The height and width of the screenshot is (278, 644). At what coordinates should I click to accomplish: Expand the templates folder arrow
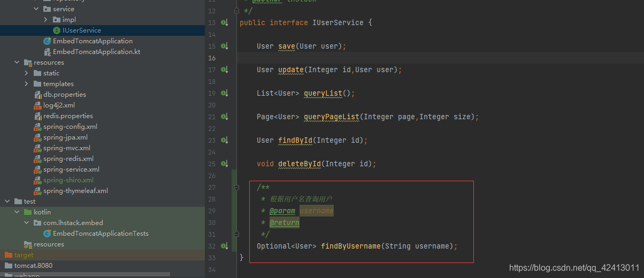pos(27,84)
